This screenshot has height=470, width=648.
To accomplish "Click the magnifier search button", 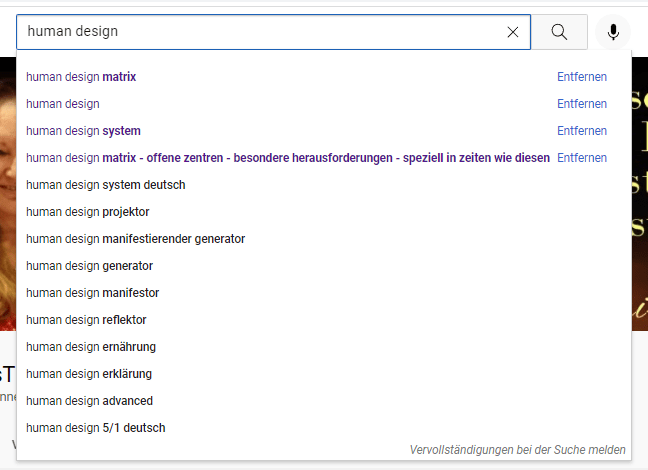I will pos(559,32).
